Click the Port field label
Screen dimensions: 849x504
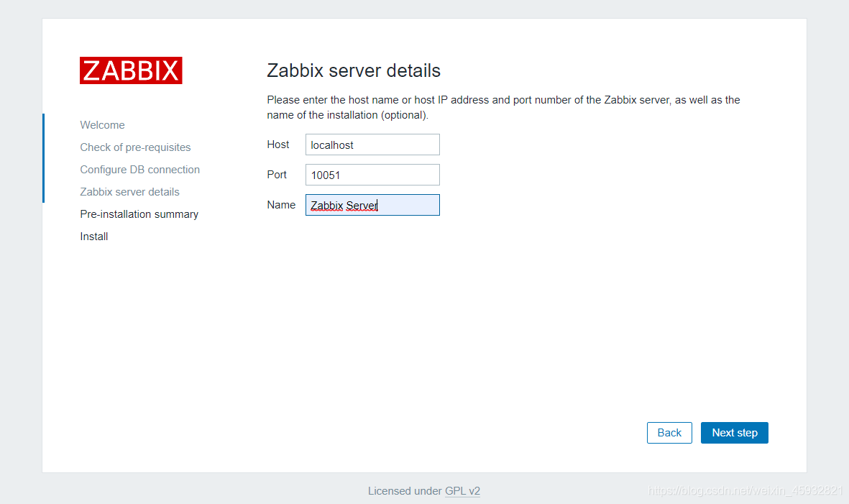pos(277,175)
